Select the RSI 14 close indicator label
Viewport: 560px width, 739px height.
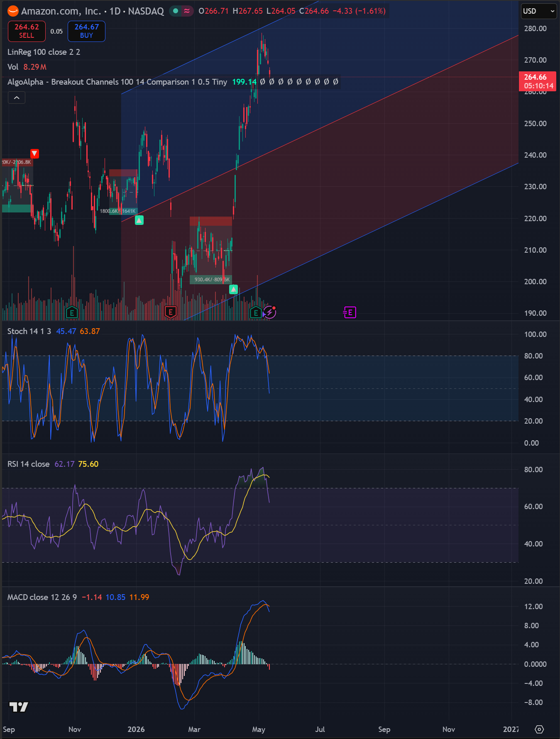click(x=28, y=464)
